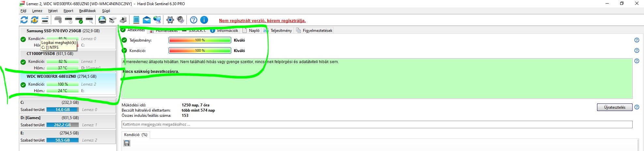
Task: Click the blue notepad report icon
Action: click(136, 20)
